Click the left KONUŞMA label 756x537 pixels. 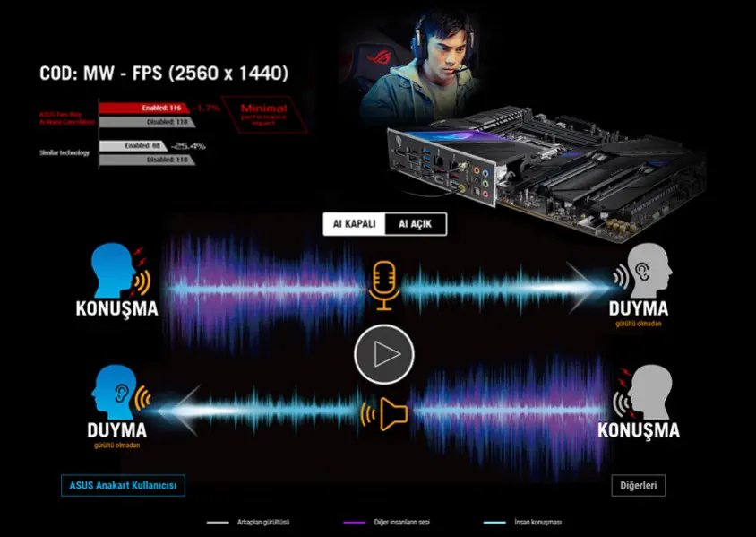[x=117, y=308]
